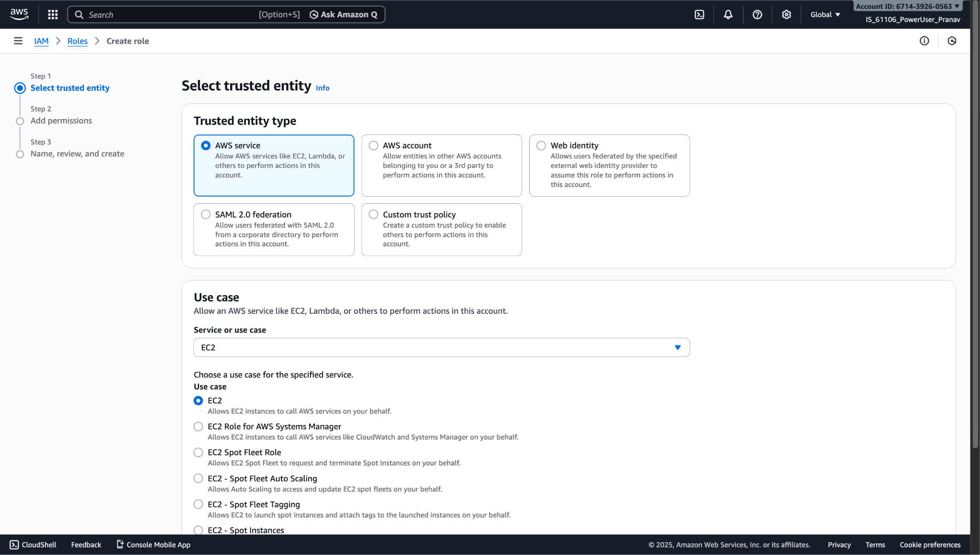Open CloudShell in the footer
The image size is (980, 555).
point(33,545)
